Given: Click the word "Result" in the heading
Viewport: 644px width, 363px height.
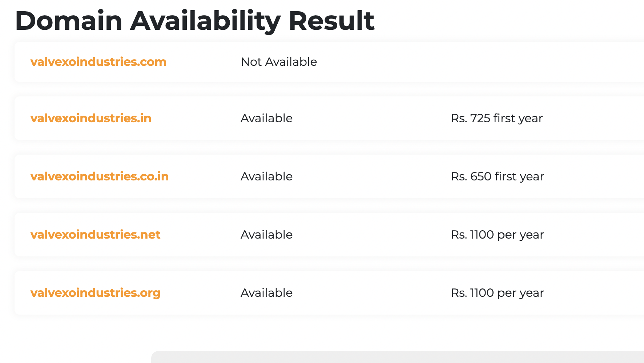Looking at the screenshot, I should pyautogui.click(x=331, y=21).
